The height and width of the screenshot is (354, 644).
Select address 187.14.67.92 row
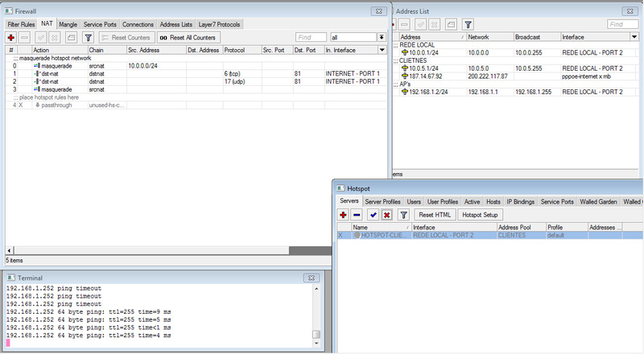516,76
